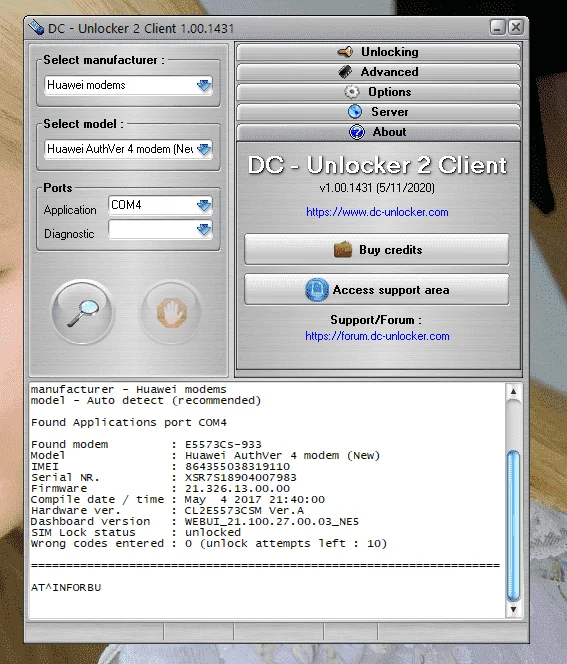Open the https://forum.dc-unlocker.com link
The image size is (567, 664).
click(x=377, y=336)
